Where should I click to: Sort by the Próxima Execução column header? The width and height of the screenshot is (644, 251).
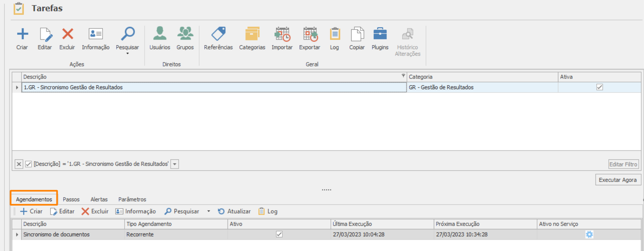[485, 224]
